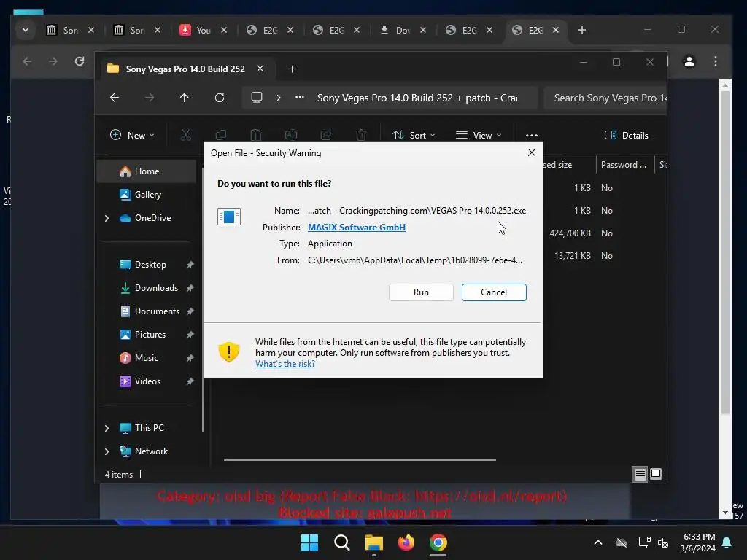The width and height of the screenshot is (747, 560).
Task: Open the Windows Start menu
Action: point(309,542)
